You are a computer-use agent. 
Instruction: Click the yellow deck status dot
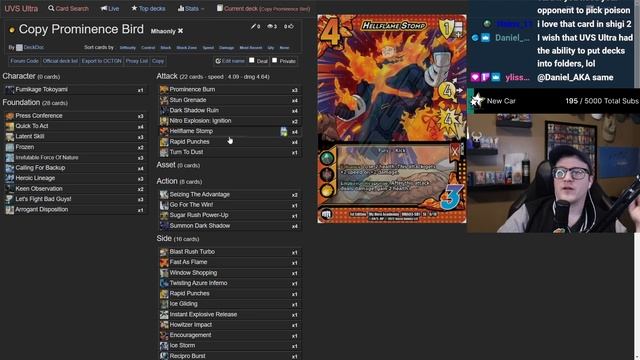pyautogui.click(x=11, y=30)
